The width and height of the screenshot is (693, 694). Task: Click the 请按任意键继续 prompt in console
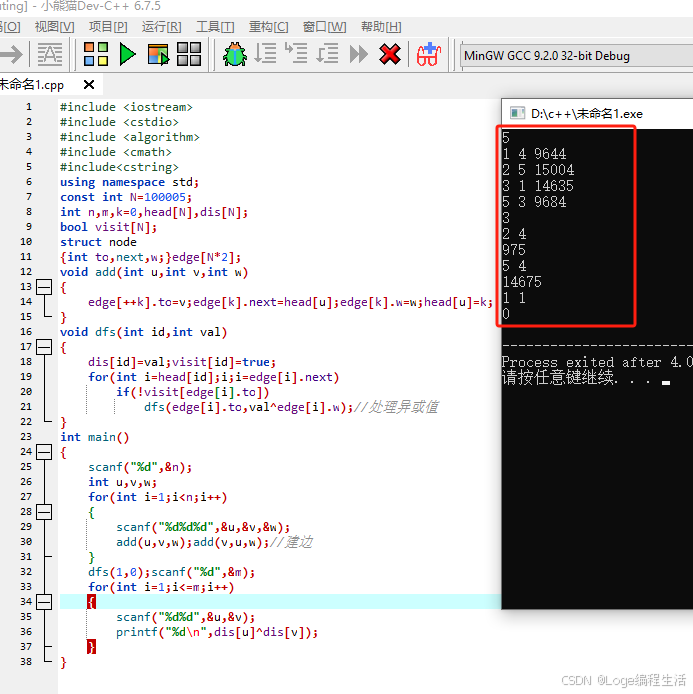(x=578, y=378)
